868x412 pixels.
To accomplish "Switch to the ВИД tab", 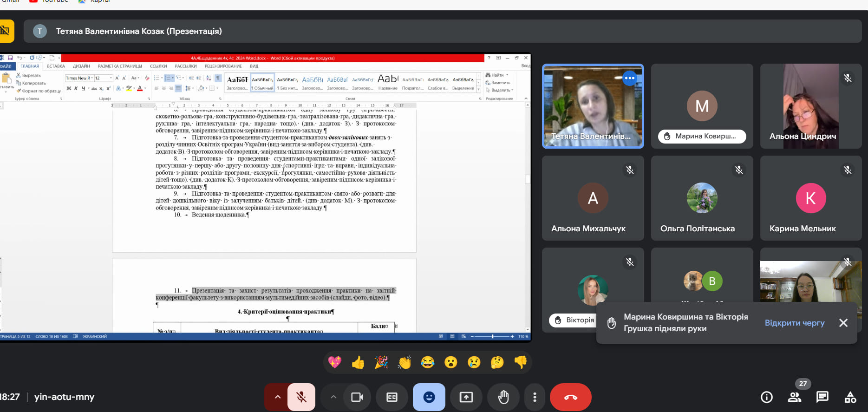I will coord(254,66).
